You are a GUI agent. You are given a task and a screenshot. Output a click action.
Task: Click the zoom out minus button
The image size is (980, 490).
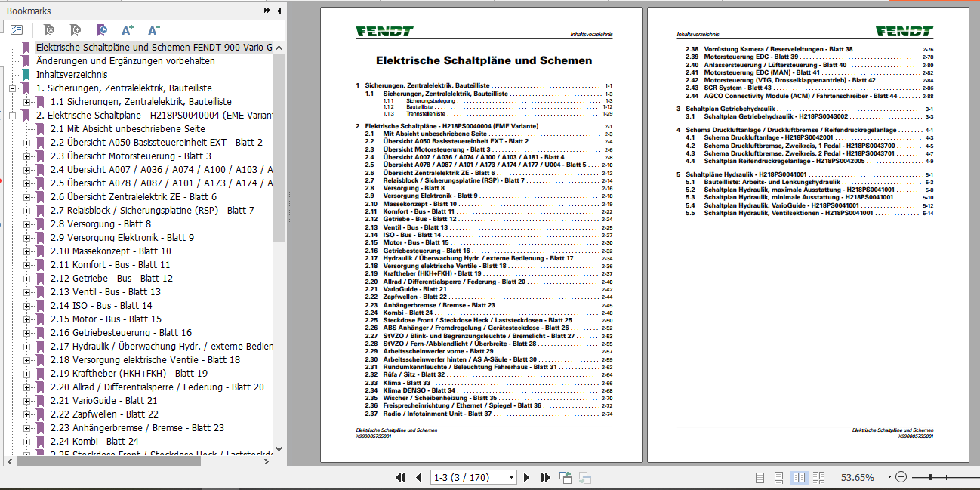901,477
